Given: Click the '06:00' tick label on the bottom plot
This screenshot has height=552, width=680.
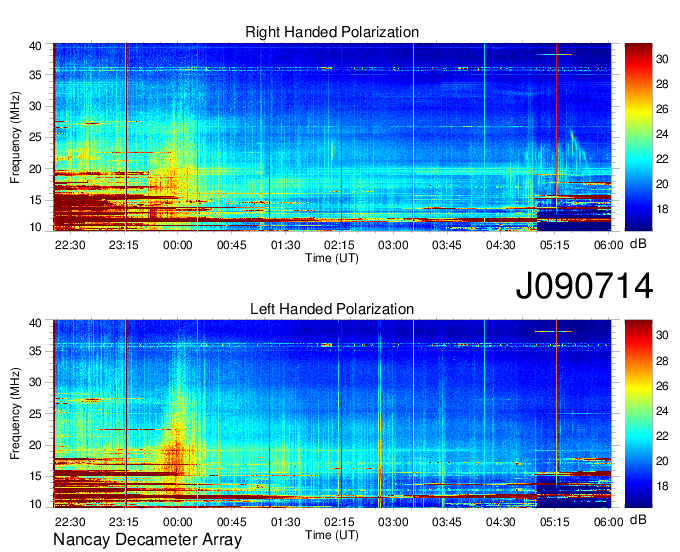Looking at the screenshot, I should [608, 522].
